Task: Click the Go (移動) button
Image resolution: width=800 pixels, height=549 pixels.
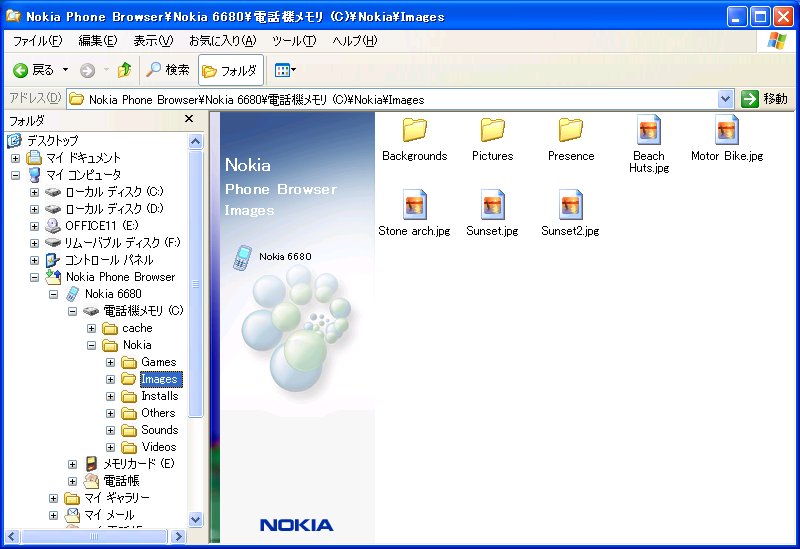Action: coord(764,99)
